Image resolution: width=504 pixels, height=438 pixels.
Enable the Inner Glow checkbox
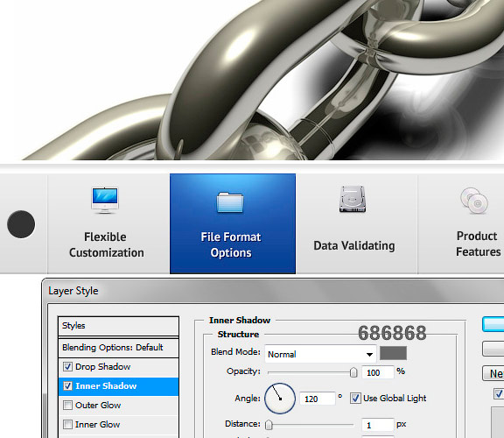(67, 425)
